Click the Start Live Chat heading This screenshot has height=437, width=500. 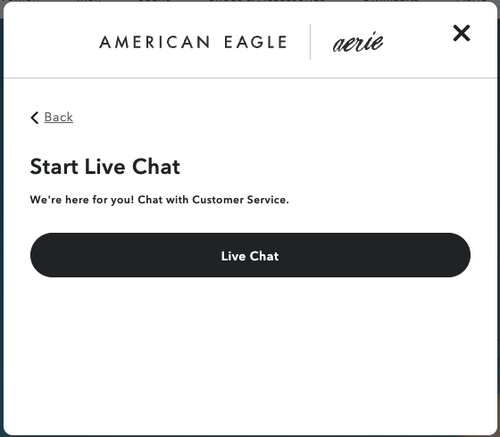(105, 166)
